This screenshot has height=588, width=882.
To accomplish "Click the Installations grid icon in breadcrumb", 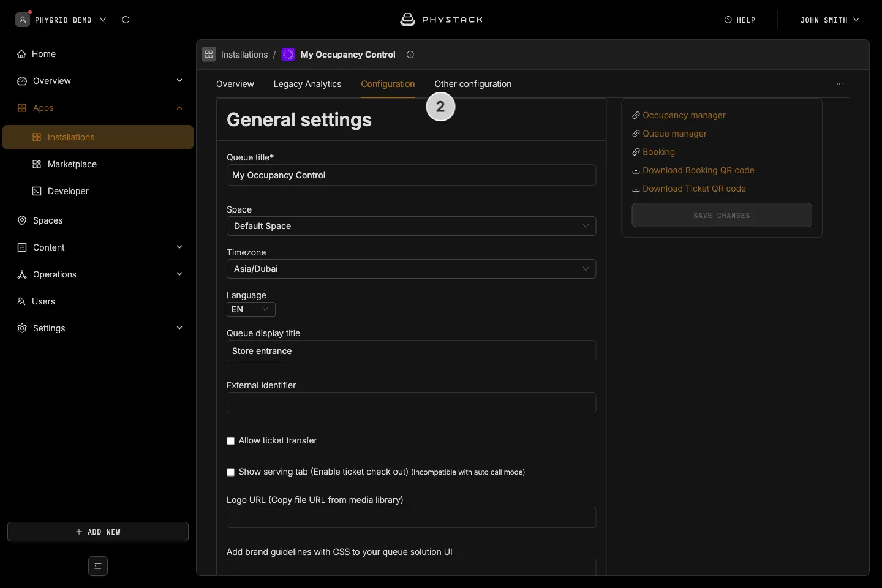I will click(209, 55).
